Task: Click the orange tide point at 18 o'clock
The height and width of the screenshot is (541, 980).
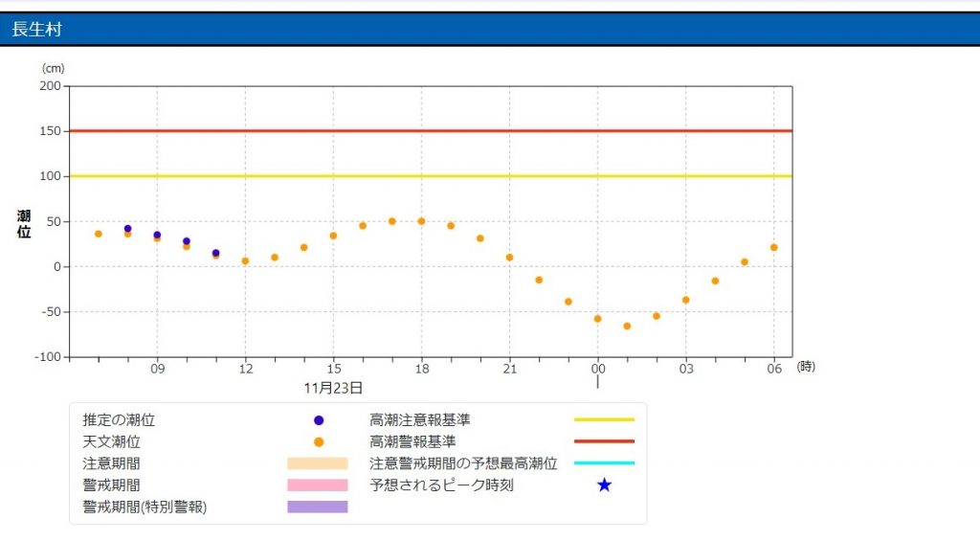Action: click(421, 221)
